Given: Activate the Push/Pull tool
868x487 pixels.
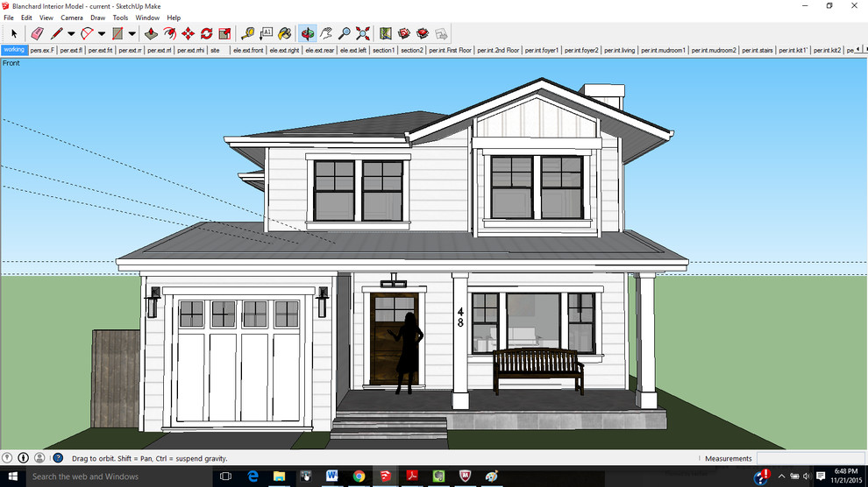Looking at the screenshot, I should coord(151,33).
